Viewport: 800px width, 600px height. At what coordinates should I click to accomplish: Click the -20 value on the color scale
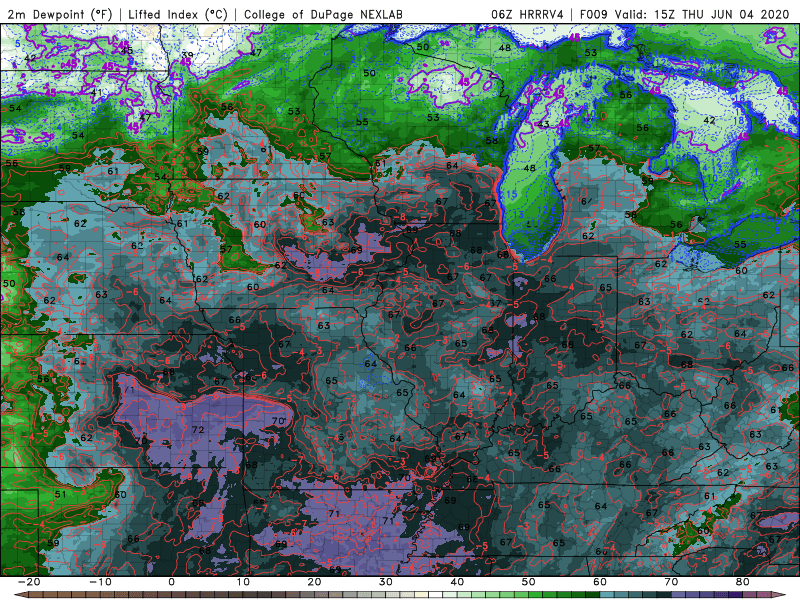(x=29, y=582)
